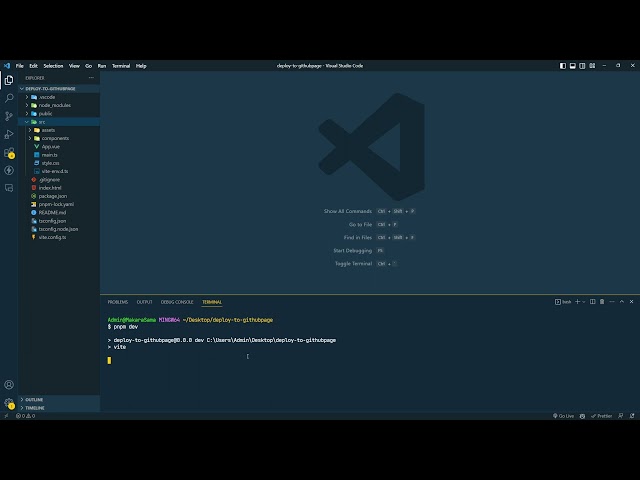Screen dimensions: 640x480
Task: Open the chat panel icon in activity bar
Action: (9, 188)
